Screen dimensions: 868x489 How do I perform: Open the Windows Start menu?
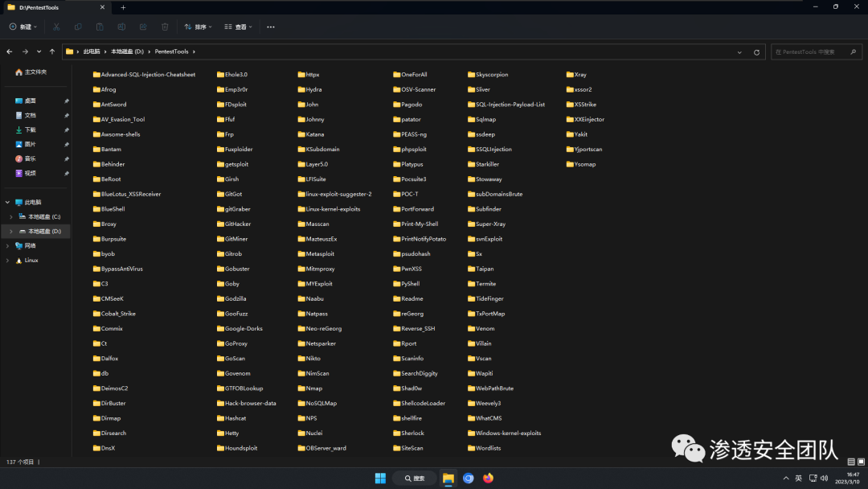point(380,478)
